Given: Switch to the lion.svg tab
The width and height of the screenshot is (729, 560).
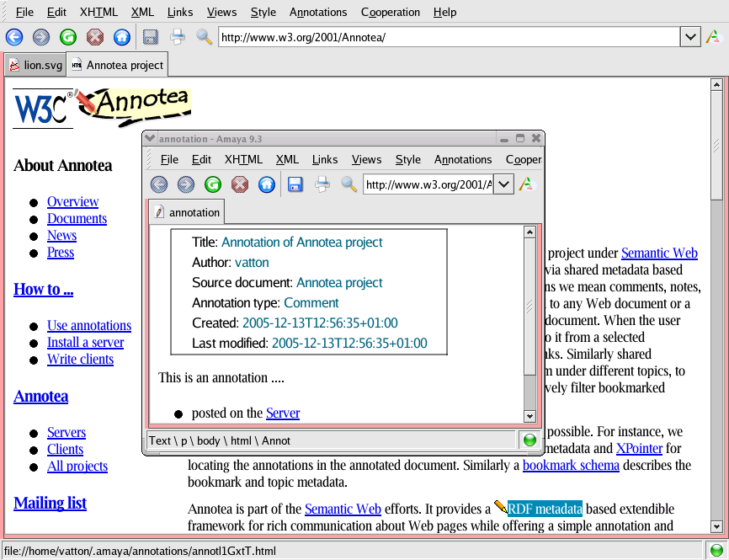Looking at the screenshot, I should pyautogui.click(x=35, y=65).
